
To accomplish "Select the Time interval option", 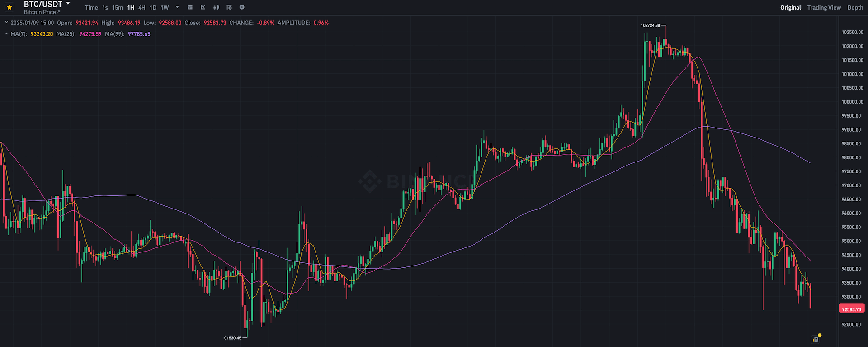I will coord(91,8).
